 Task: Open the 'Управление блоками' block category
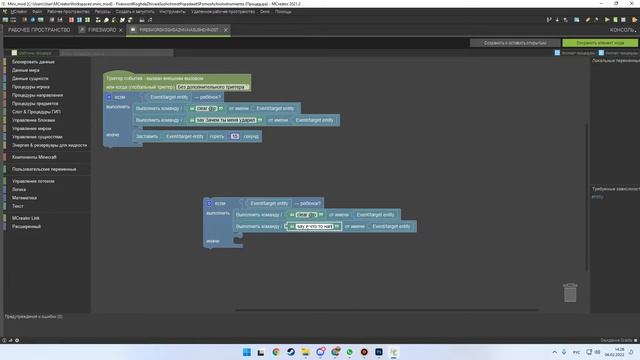(33, 120)
